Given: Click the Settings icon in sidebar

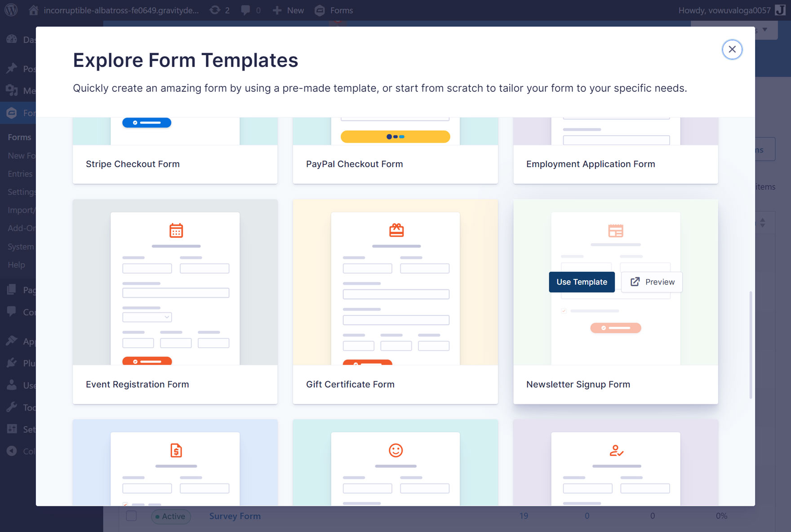Looking at the screenshot, I should tap(12, 429).
